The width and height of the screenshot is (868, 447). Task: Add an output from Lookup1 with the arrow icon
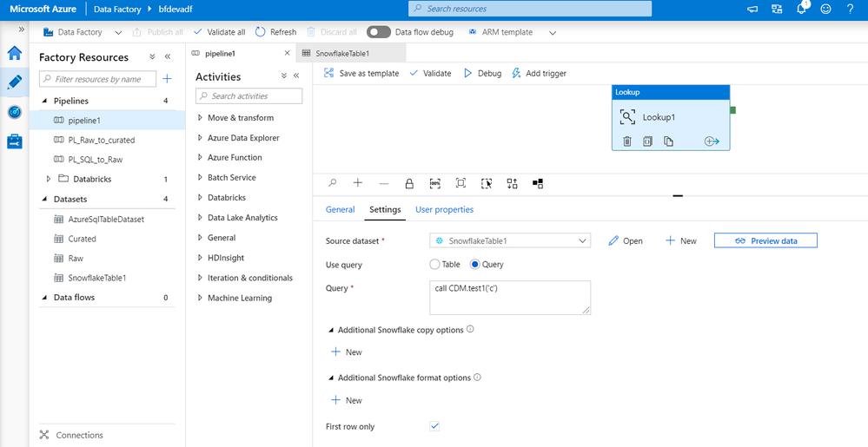click(x=712, y=141)
